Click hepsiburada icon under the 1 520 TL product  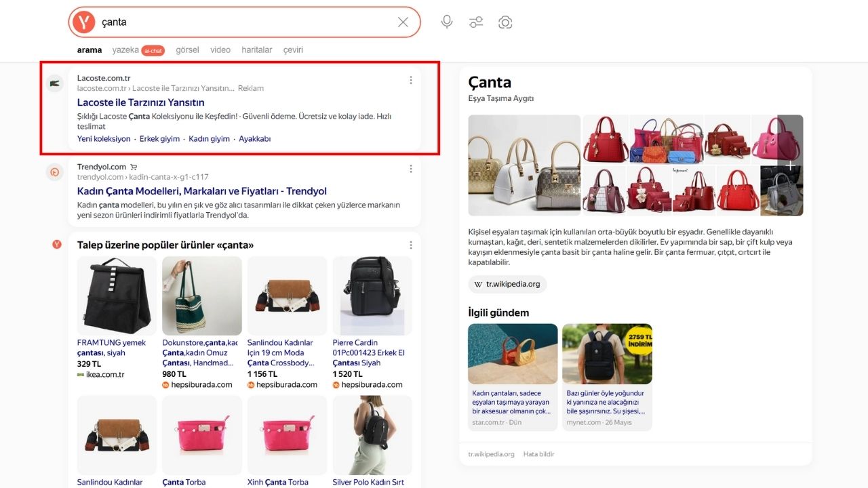click(336, 385)
